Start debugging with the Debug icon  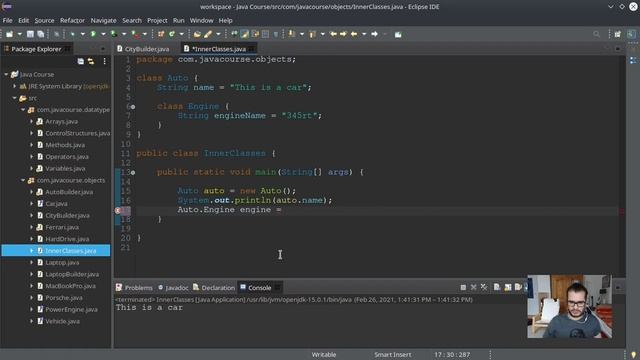pos(72,34)
